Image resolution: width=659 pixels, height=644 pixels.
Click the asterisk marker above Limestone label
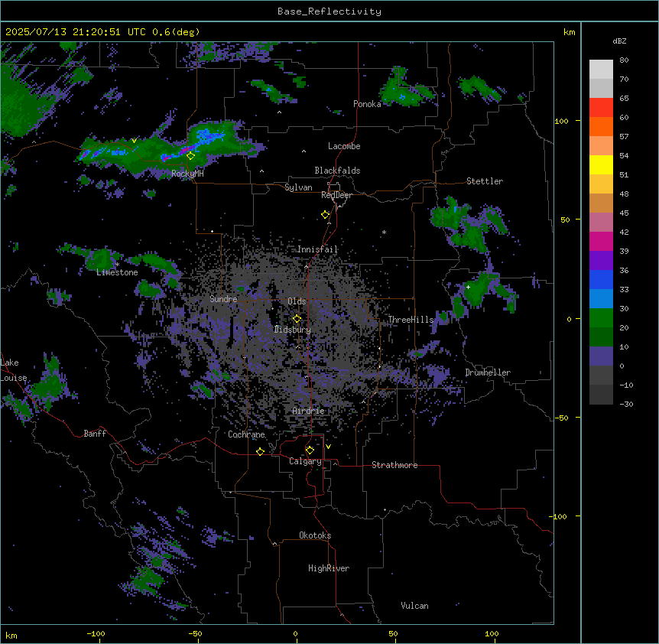[117, 265]
